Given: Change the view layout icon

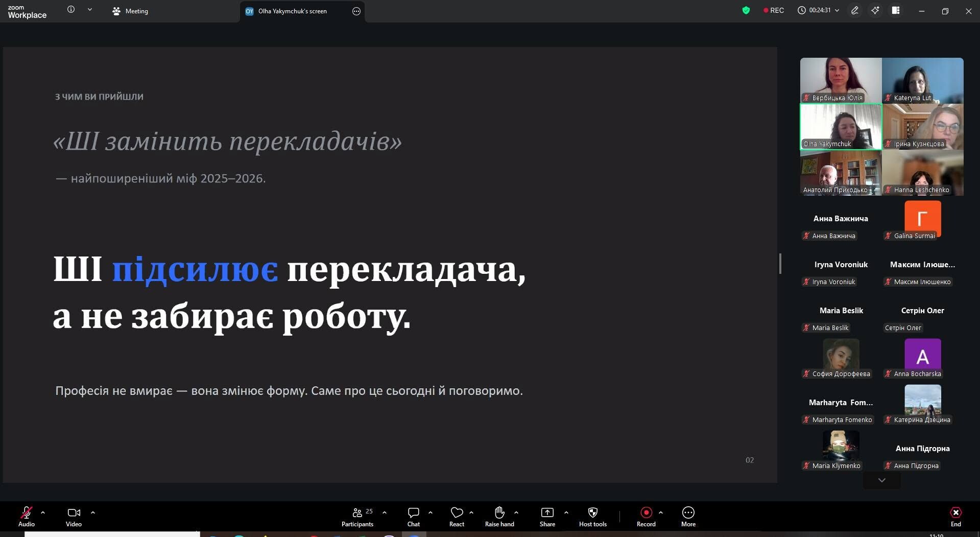Looking at the screenshot, I should tap(896, 10).
